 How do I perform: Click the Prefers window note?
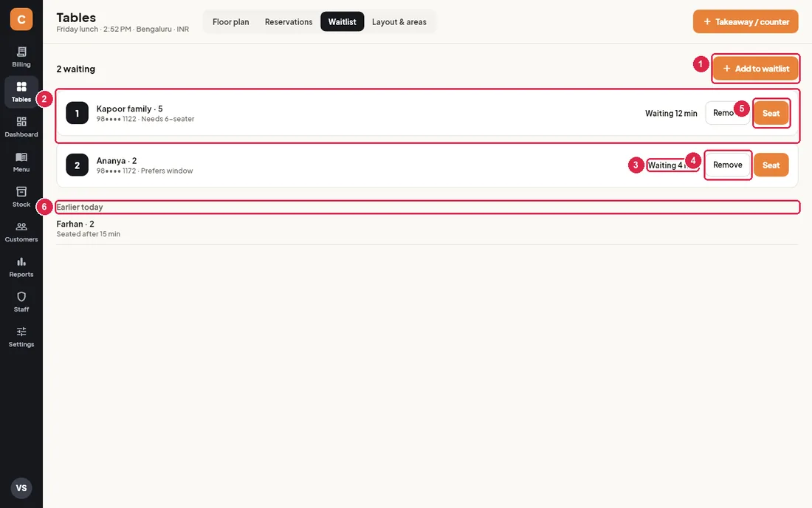[167, 171]
